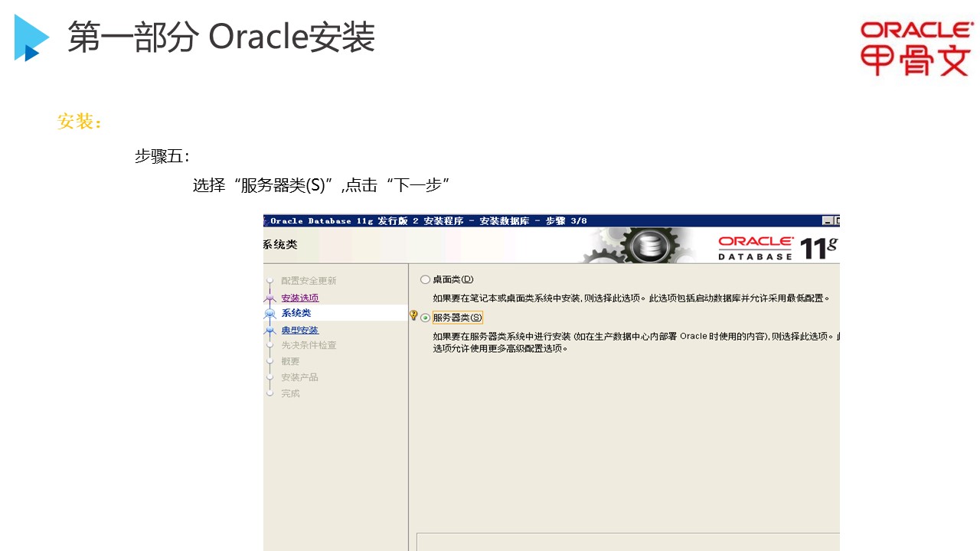Image resolution: width=980 pixels, height=551 pixels.
Task: Click the 系统类 page header text
Action: 280,245
